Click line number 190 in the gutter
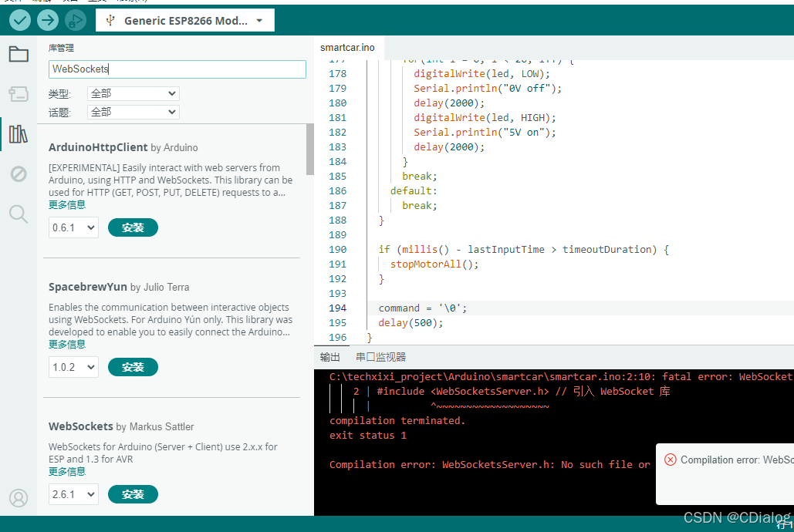794x532 pixels. [337, 250]
